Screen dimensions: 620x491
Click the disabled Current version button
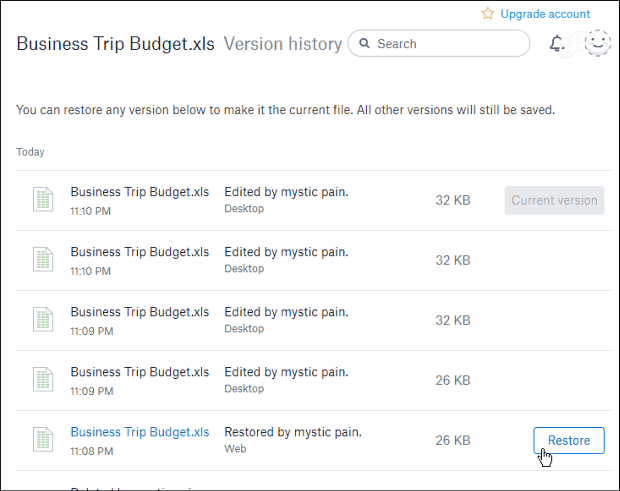pos(554,200)
